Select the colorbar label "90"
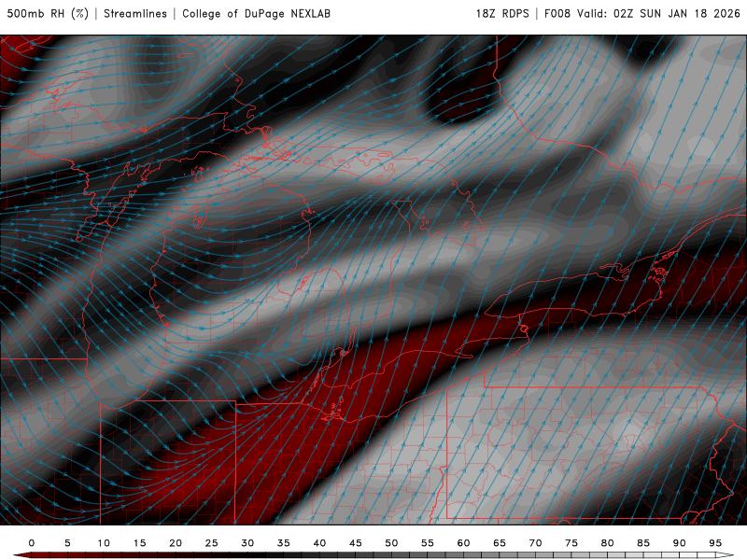Viewport: 747px width, 560px height. tap(680, 543)
